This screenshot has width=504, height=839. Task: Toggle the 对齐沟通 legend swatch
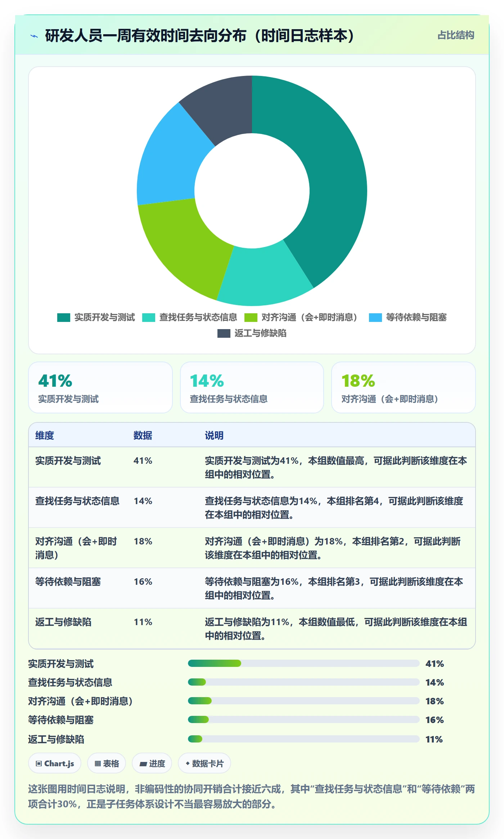coord(251,318)
